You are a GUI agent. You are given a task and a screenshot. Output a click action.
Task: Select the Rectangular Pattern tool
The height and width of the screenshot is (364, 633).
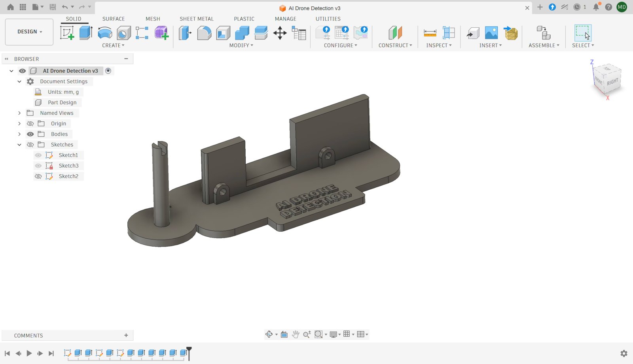(142, 33)
